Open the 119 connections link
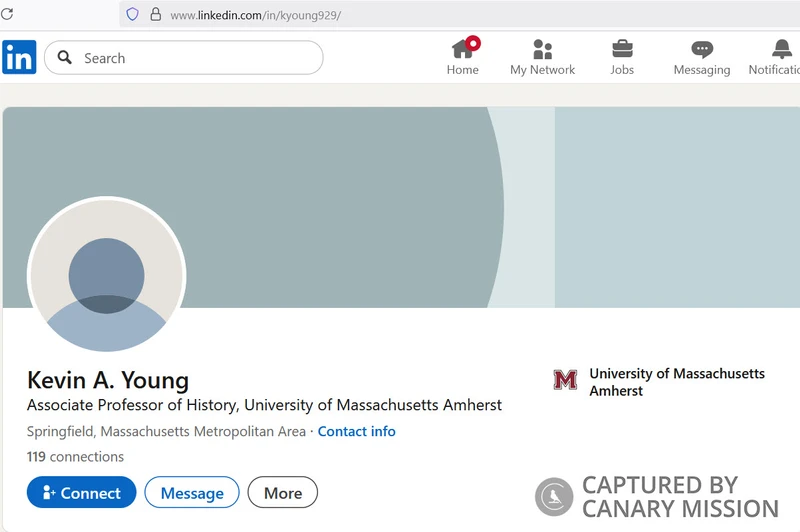Image resolution: width=800 pixels, height=532 pixels. (x=76, y=457)
